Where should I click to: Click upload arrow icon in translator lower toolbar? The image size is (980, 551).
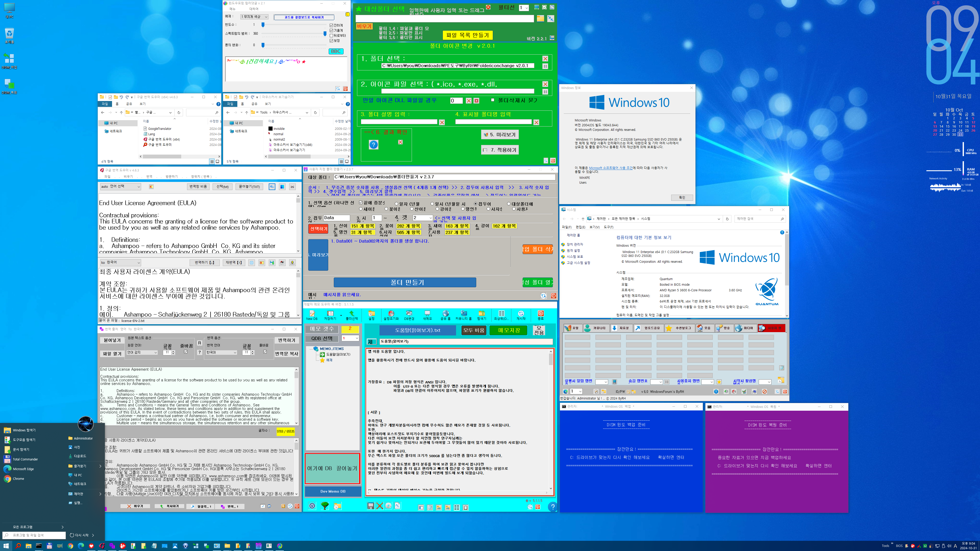292,262
